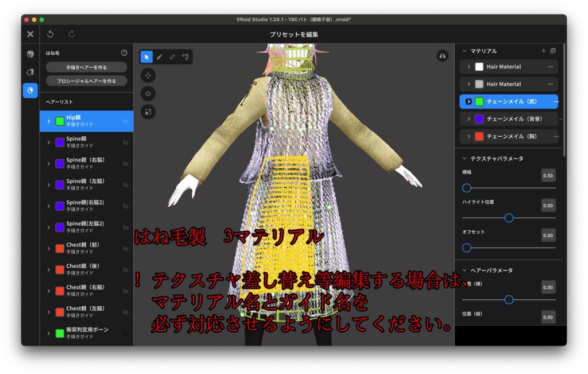The height and width of the screenshot is (374, 588).
Task: Hide the Chest親（前） hair guide
Action: 125,248
